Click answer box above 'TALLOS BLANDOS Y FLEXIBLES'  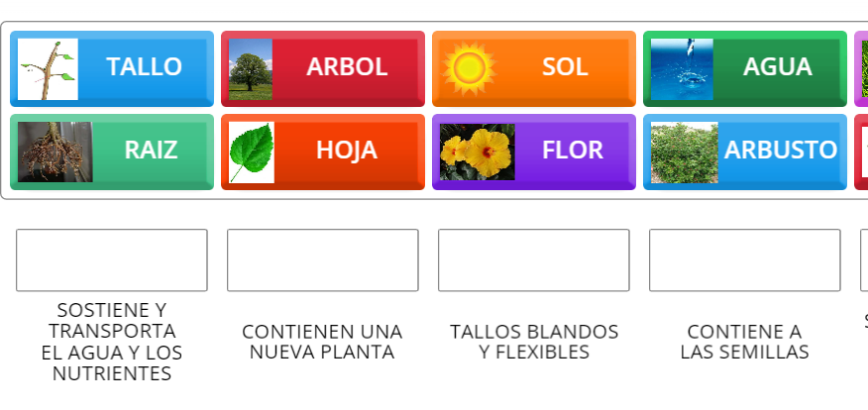tap(534, 260)
